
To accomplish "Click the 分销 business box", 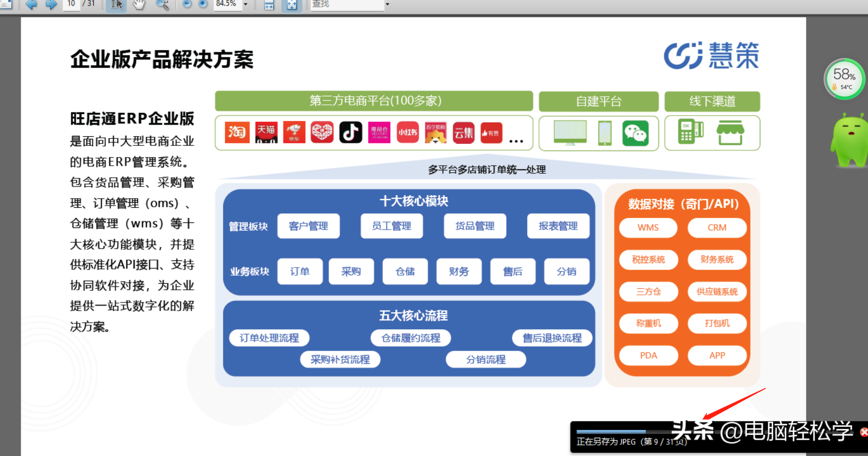I will click(x=566, y=272).
